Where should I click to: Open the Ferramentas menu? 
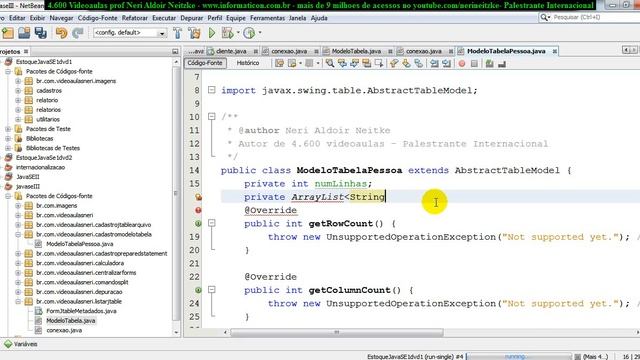tap(267, 18)
